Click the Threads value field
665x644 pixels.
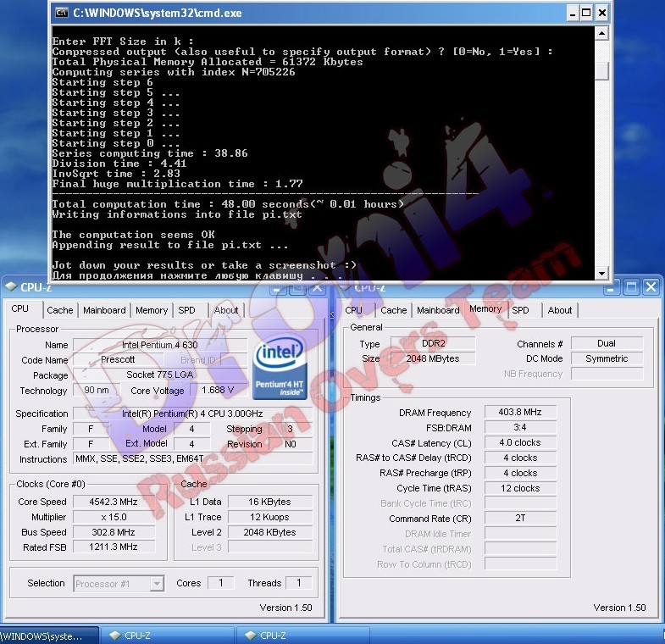pyautogui.click(x=298, y=583)
